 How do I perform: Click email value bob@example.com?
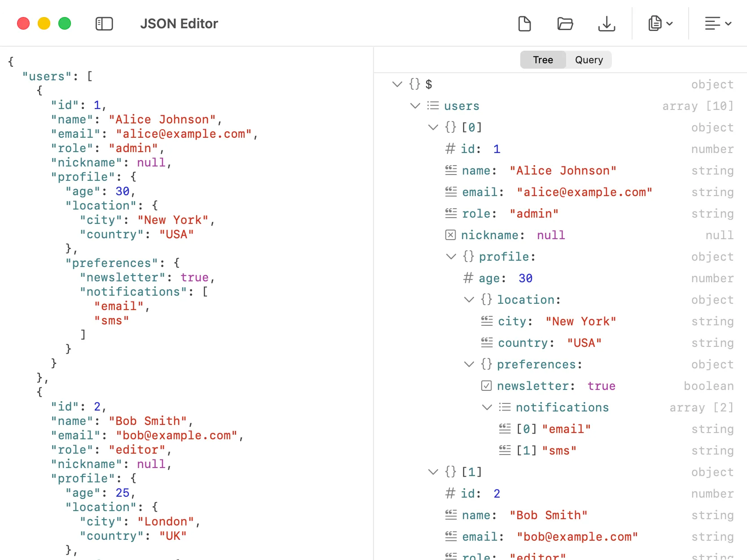pos(577,537)
